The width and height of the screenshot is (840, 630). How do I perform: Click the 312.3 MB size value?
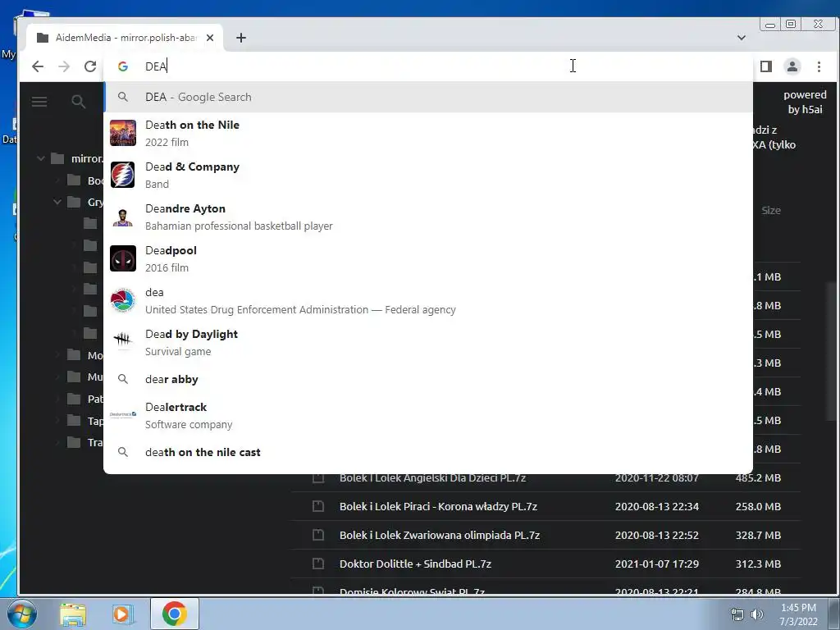pyautogui.click(x=758, y=564)
